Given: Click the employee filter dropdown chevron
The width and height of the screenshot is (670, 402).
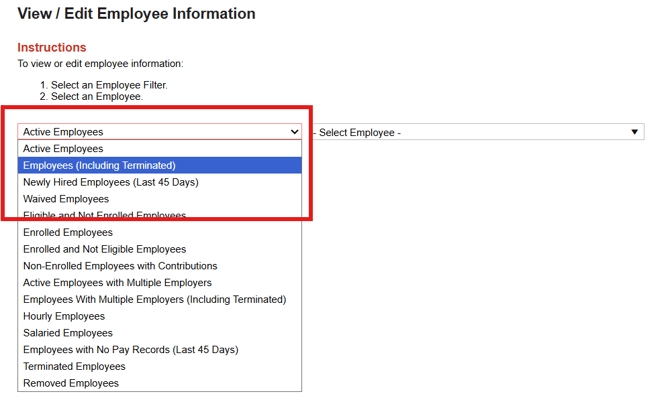Looking at the screenshot, I should click(x=294, y=132).
